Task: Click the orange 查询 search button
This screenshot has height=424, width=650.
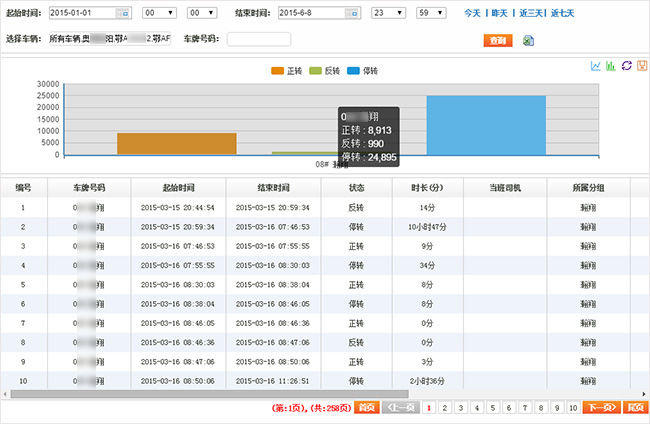Action: 498,41
